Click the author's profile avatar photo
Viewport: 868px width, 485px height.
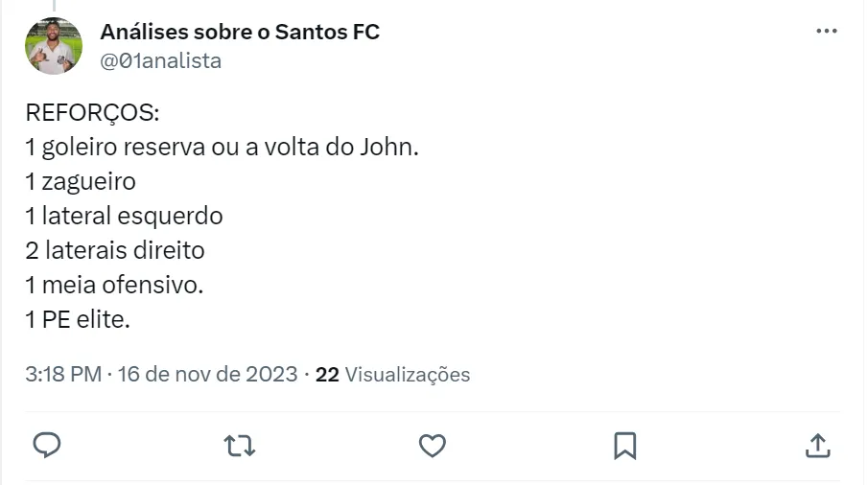coord(54,46)
